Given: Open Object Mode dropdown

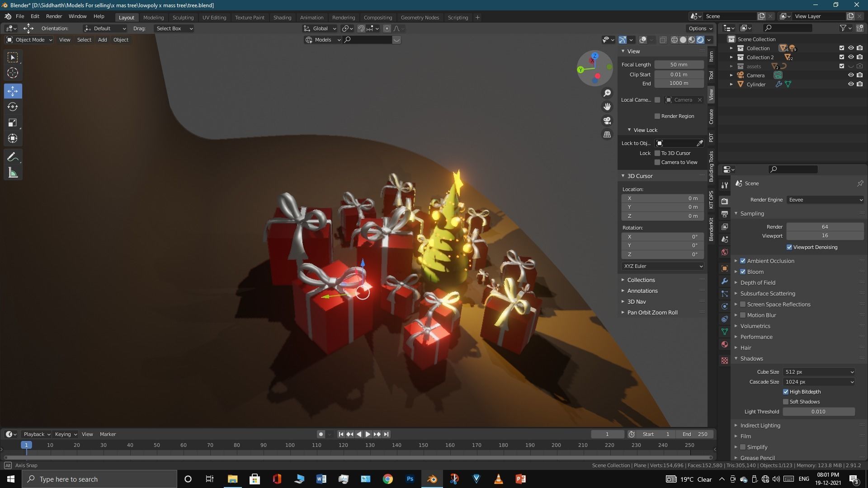Looking at the screenshot, I should [x=29, y=40].
